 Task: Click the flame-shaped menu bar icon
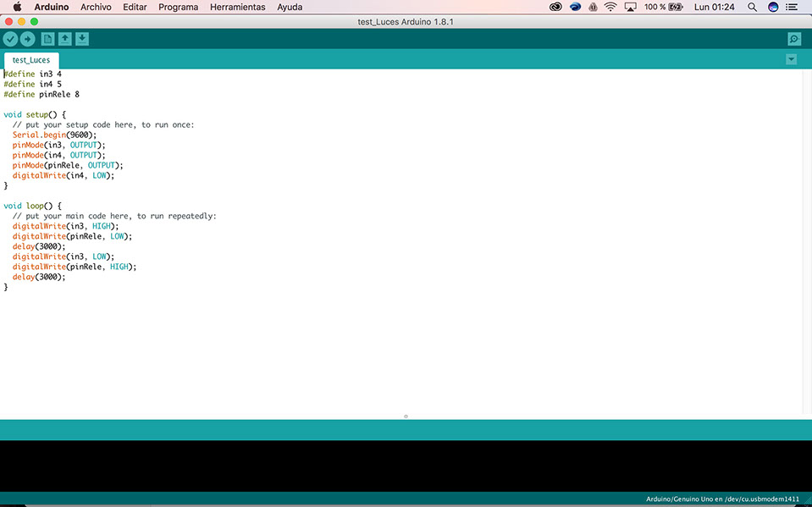(593, 7)
